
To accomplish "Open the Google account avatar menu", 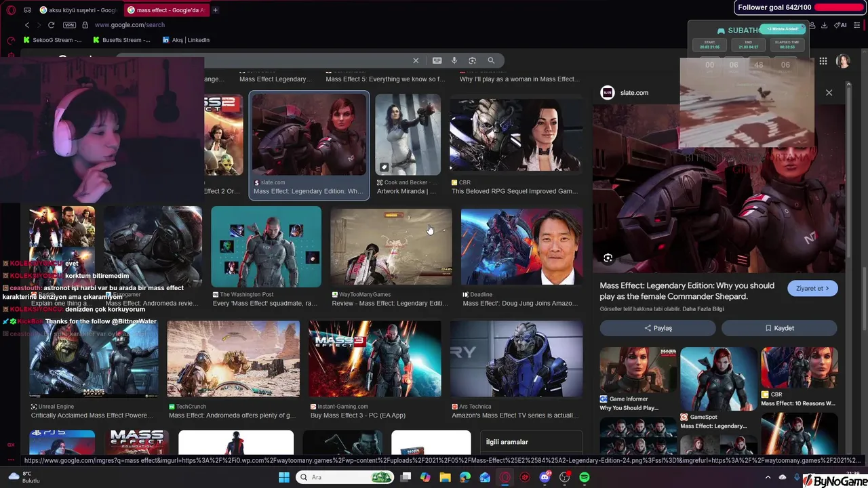I will pos(843,61).
